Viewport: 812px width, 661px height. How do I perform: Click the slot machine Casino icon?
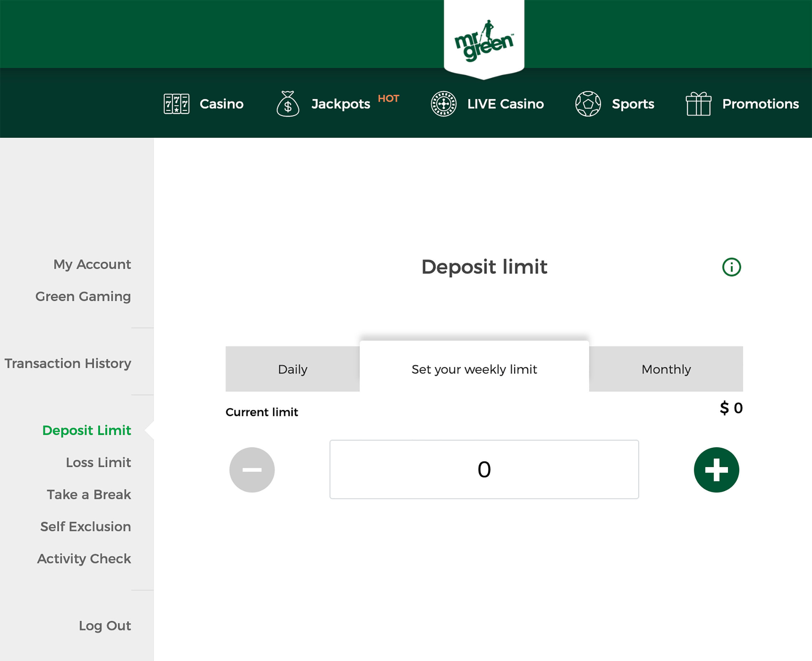click(x=176, y=104)
